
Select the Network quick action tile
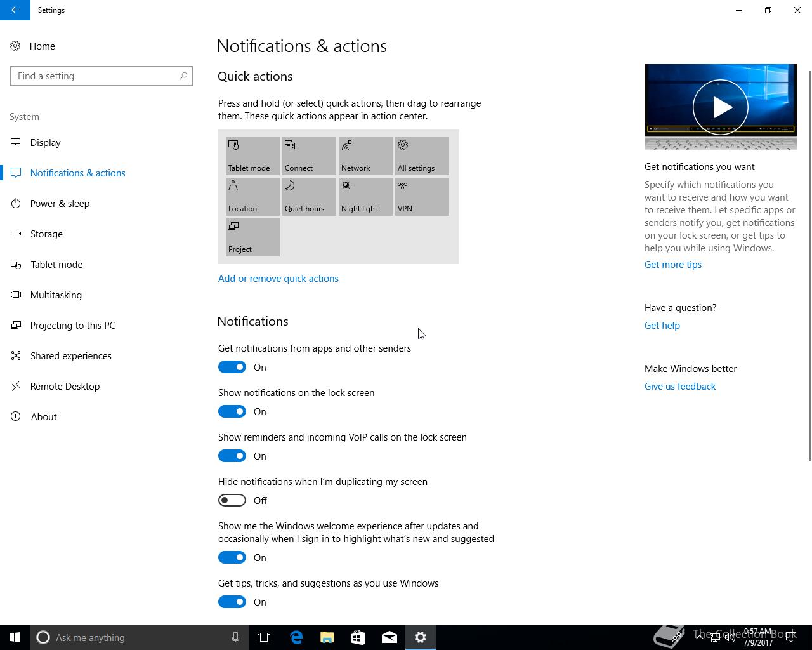coord(365,156)
